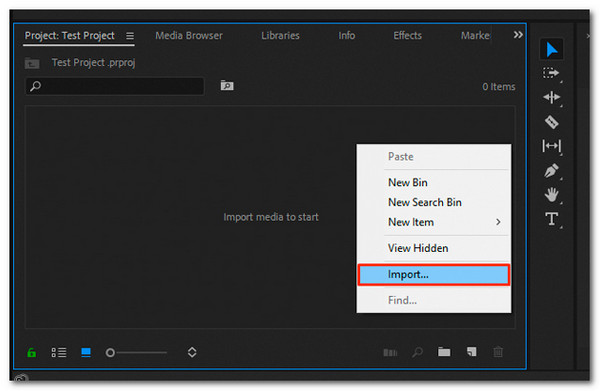The height and width of the screenshot is (391, 600).
Task: Choose View Hidden from context menu
Action: coord(434,248)
